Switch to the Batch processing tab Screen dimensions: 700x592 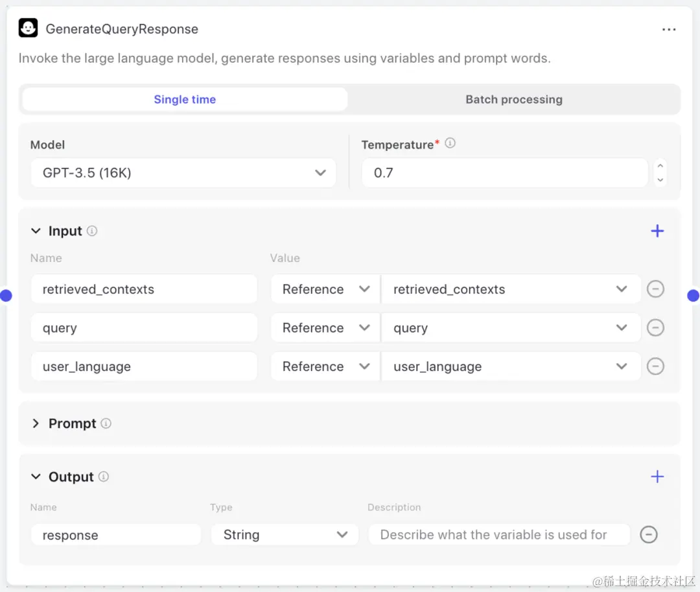pos(513,100)
